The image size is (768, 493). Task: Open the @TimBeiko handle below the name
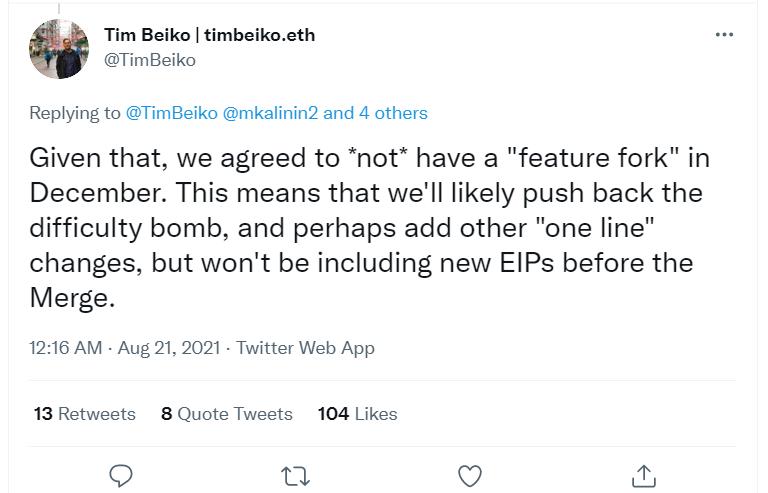tap(150, 60)
